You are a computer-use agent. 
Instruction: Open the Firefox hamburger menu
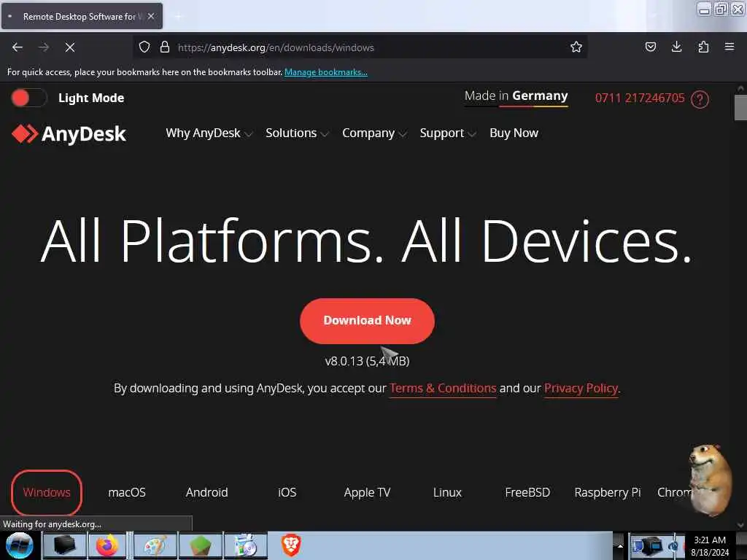(x=729, y=47)
